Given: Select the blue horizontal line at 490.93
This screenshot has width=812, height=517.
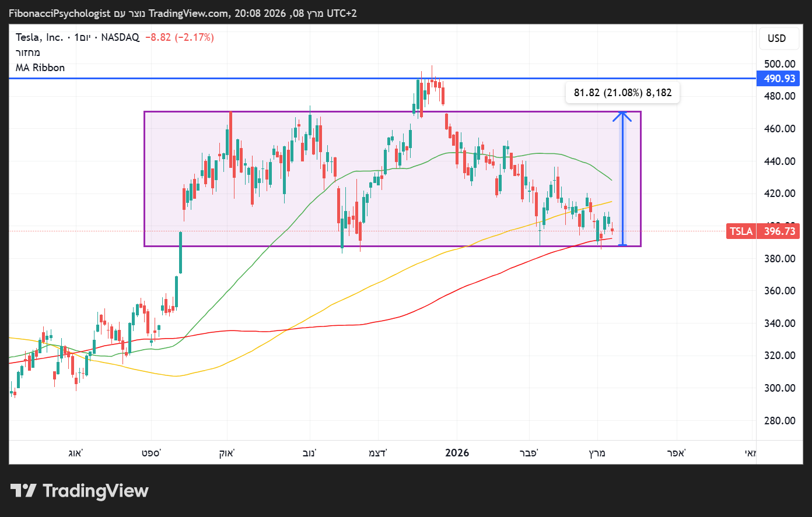Looking at the screenshot, I should 382,78.
